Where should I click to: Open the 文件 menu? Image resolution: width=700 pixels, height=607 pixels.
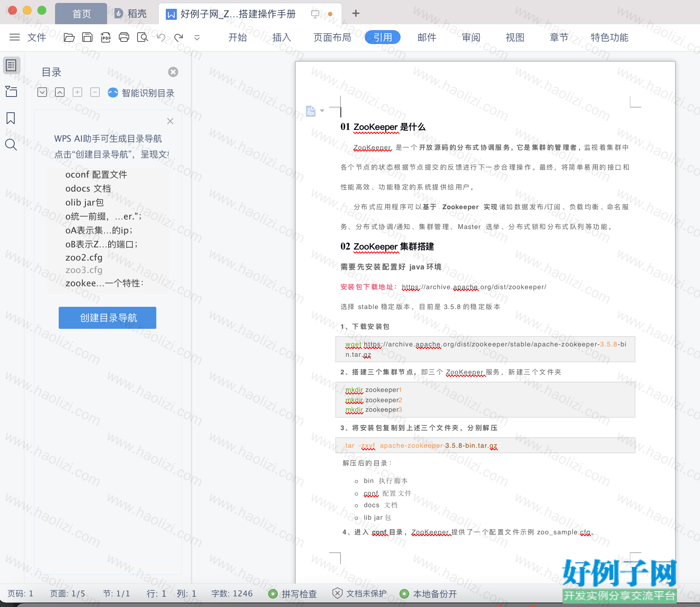[x=37, y=37]
